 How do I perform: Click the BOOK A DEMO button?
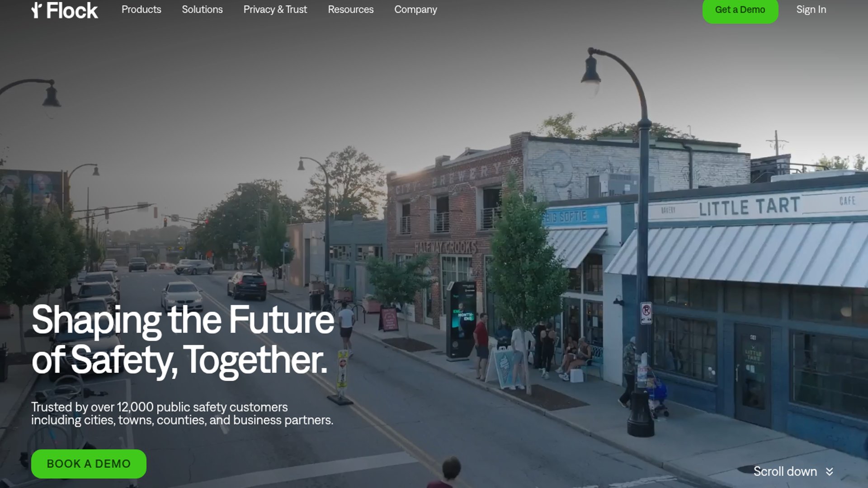tap(89, 464)
